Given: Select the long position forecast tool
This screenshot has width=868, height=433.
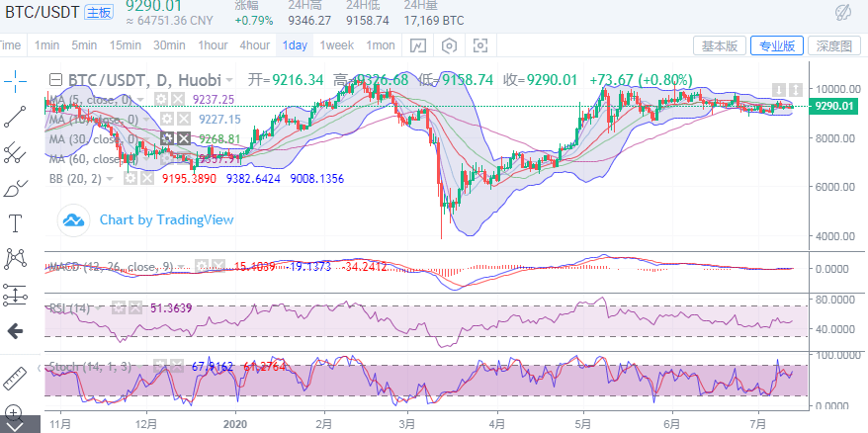Looking at the screenshot, I should 15,296.
